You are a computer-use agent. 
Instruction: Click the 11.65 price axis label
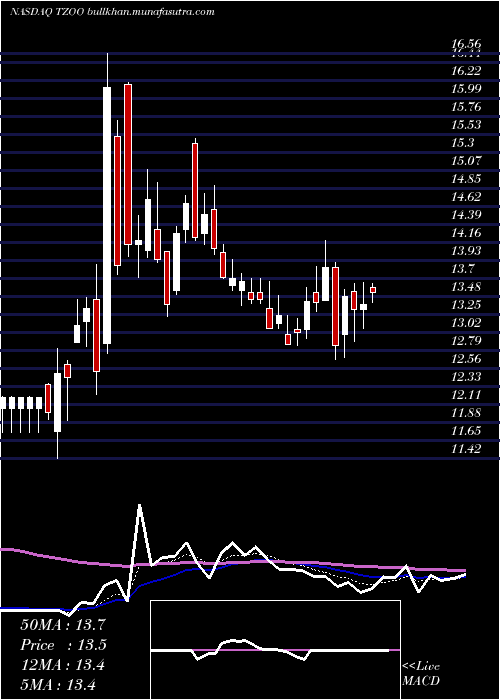(x=466, y=430)
